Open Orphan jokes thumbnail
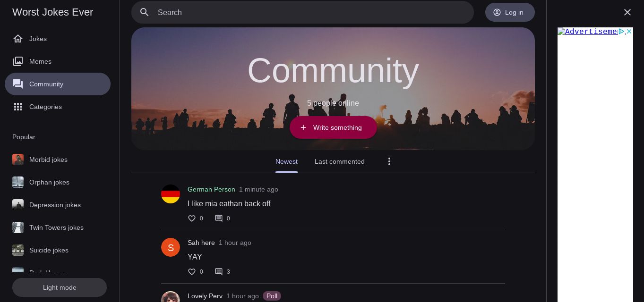Image resolution: width=644 pixels, height=302 pixels. point(18,182)
